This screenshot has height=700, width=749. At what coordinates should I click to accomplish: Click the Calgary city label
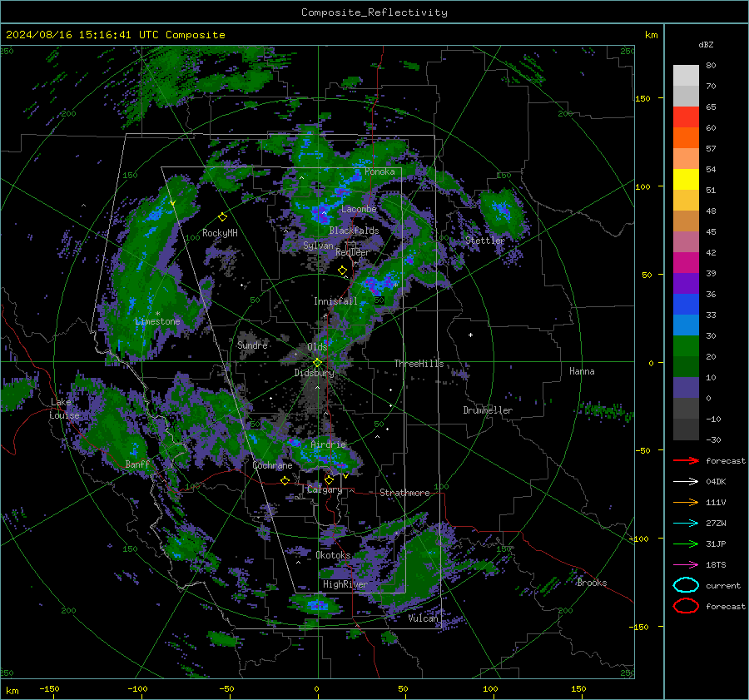325,489
